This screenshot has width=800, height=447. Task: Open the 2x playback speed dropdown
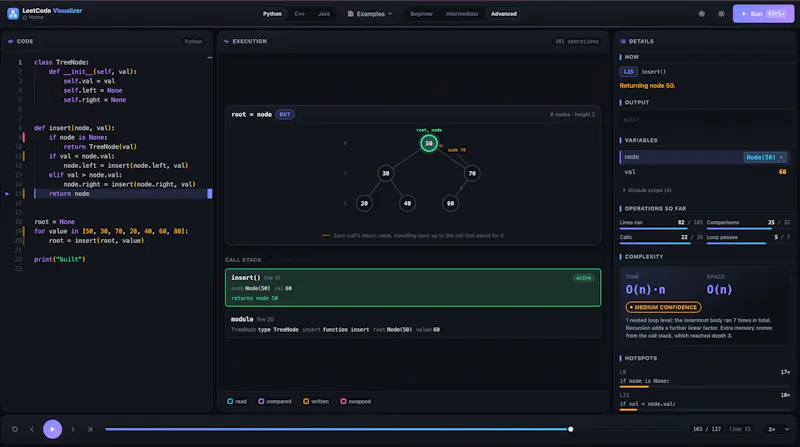coord(779,429)
